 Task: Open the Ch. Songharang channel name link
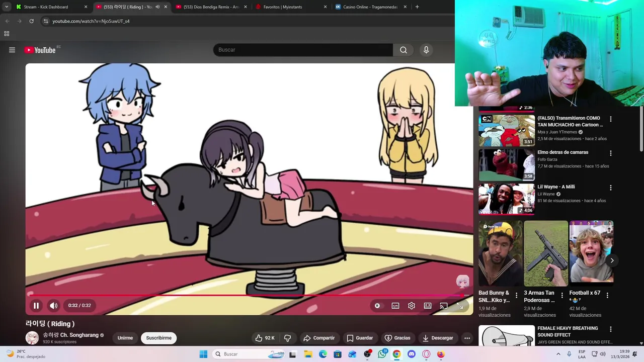[70, 335]
